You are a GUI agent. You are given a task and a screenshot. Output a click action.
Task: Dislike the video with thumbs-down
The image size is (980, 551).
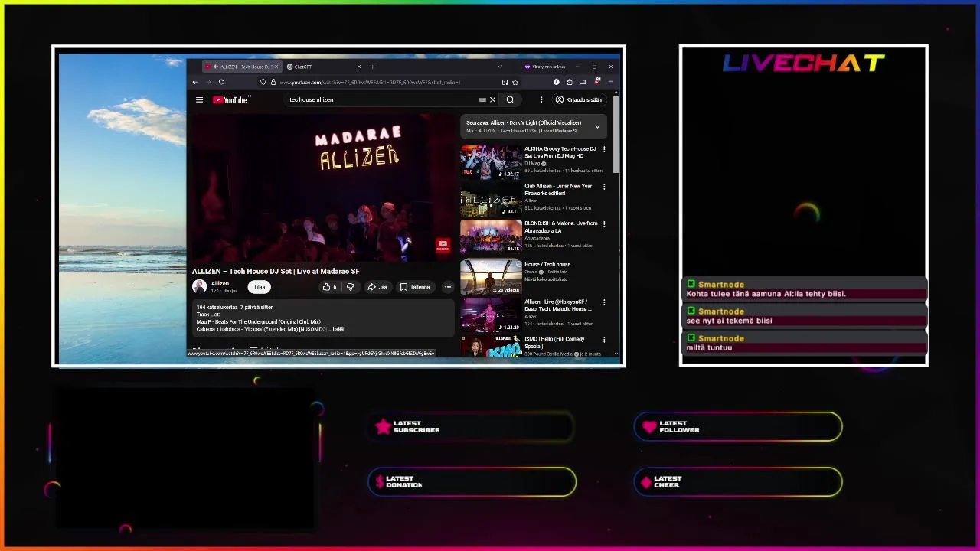pyautogui.click(x=351, y=287)
